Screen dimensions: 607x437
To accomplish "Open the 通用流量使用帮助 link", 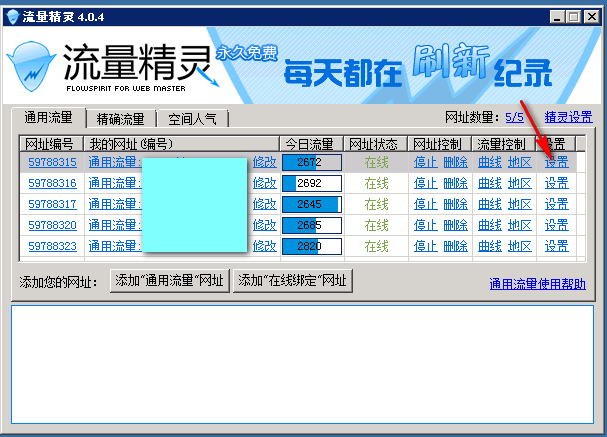I will click(x=537, y=284).
